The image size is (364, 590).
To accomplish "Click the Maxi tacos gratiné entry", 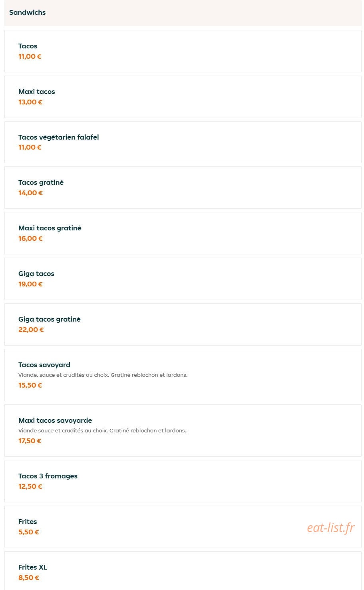I will (183, 233).
